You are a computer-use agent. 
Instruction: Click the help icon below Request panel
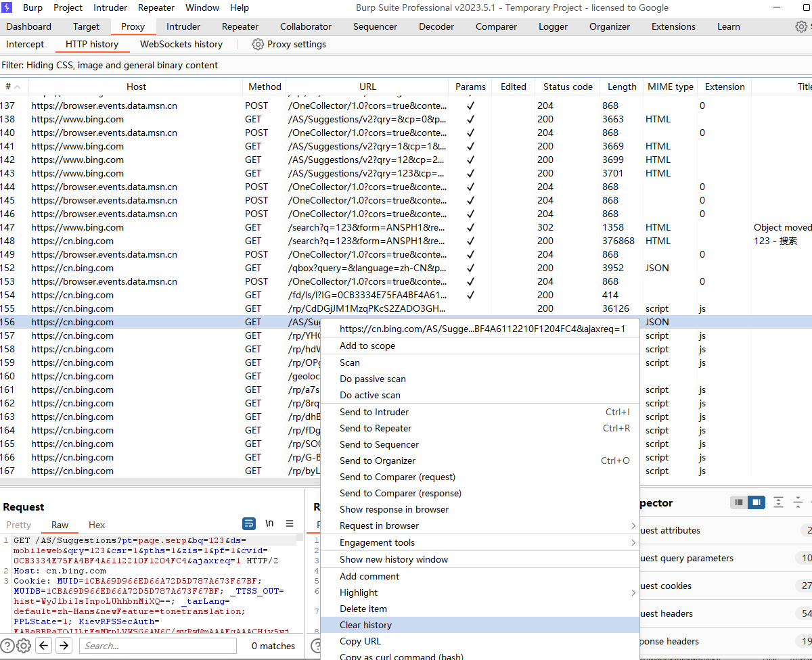click(7, 646)
